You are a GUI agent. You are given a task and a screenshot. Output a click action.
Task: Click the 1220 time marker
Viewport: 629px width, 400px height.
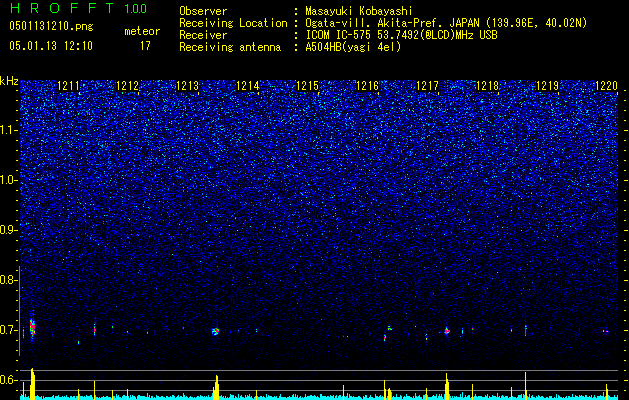point(607,85)
